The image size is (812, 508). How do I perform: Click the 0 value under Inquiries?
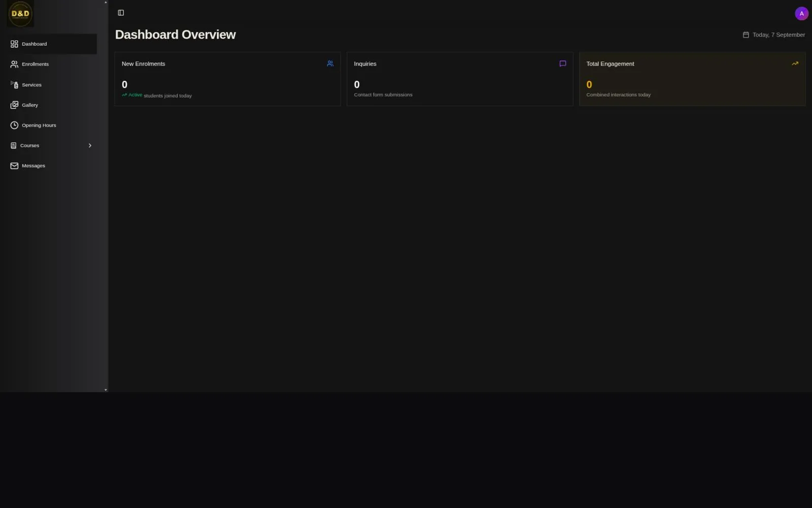357,85
